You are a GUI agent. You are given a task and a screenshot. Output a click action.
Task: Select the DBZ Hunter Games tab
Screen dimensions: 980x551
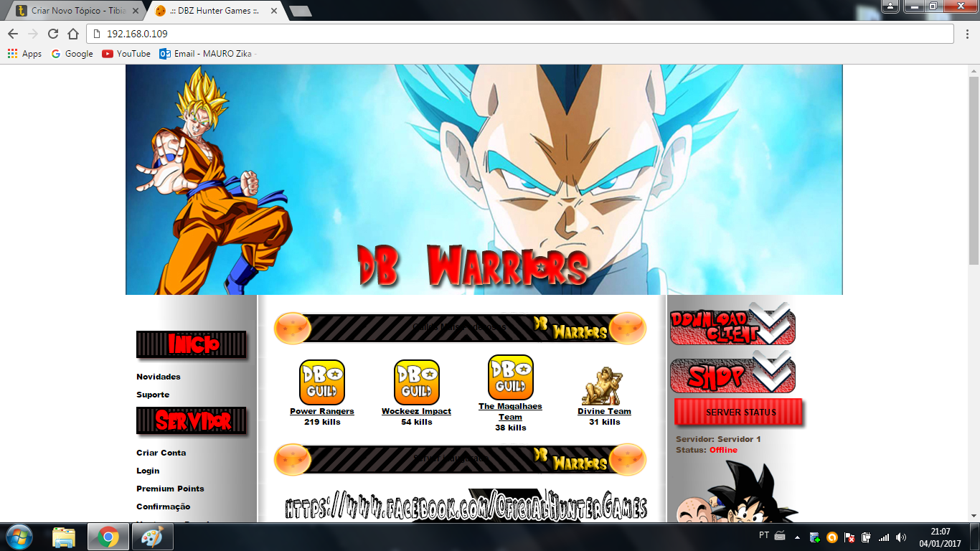215,11
